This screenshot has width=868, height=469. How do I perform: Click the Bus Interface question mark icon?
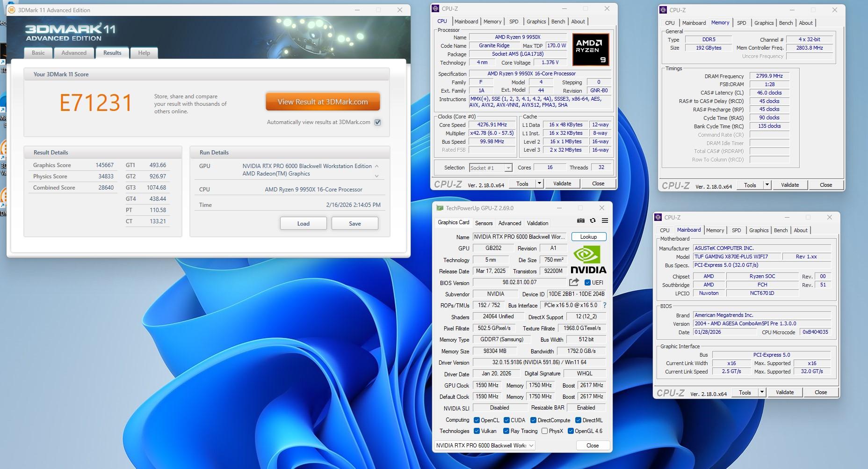tap(604, 305)
